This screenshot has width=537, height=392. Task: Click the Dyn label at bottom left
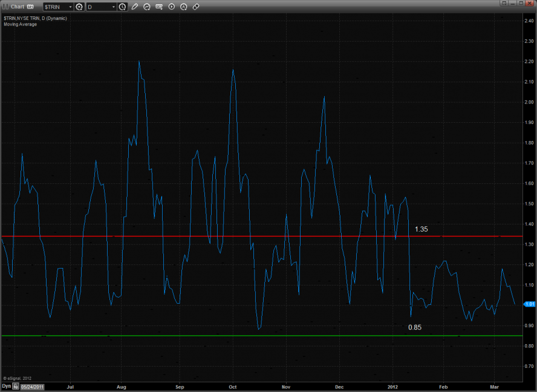(6, 386)
